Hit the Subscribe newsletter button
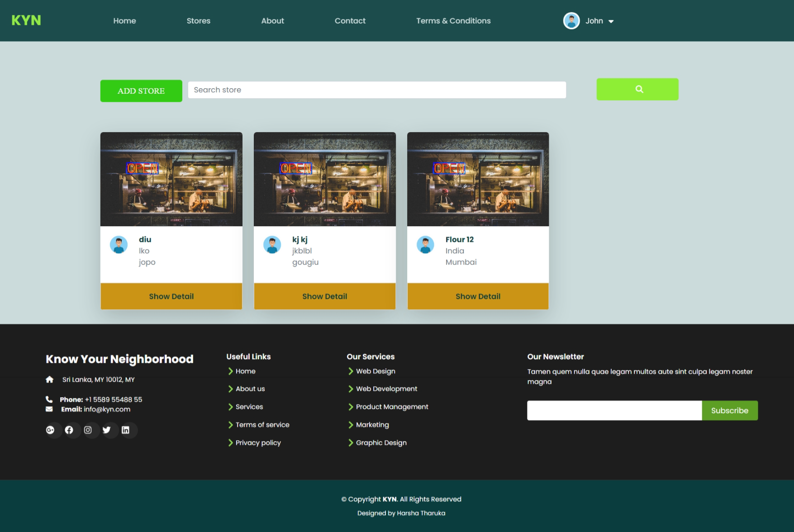Image resolution: width=794 pixels, height=532 pixels. (x=729, y=410)
